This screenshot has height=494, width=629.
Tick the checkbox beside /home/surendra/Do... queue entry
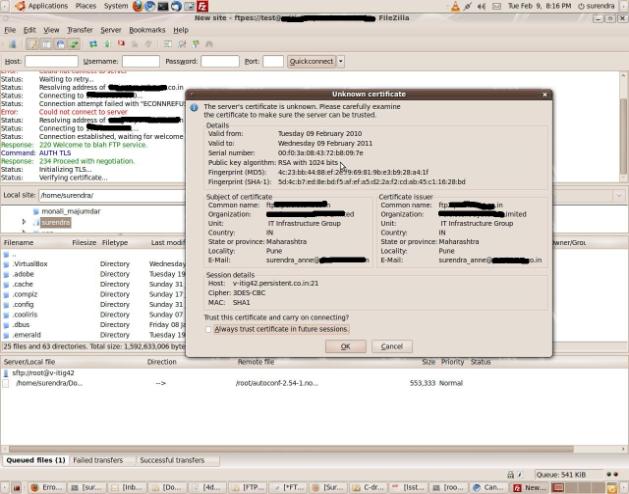pyautogui.click(x=5, y=383)
